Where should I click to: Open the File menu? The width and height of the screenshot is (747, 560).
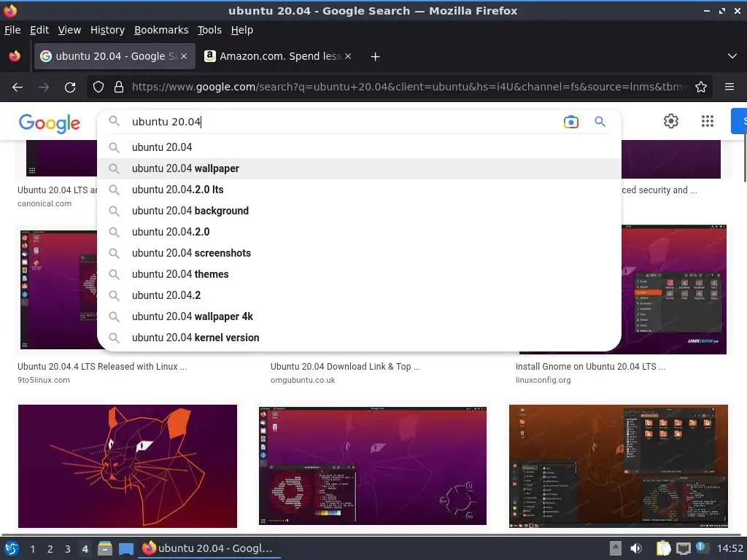tap(12, 30)
